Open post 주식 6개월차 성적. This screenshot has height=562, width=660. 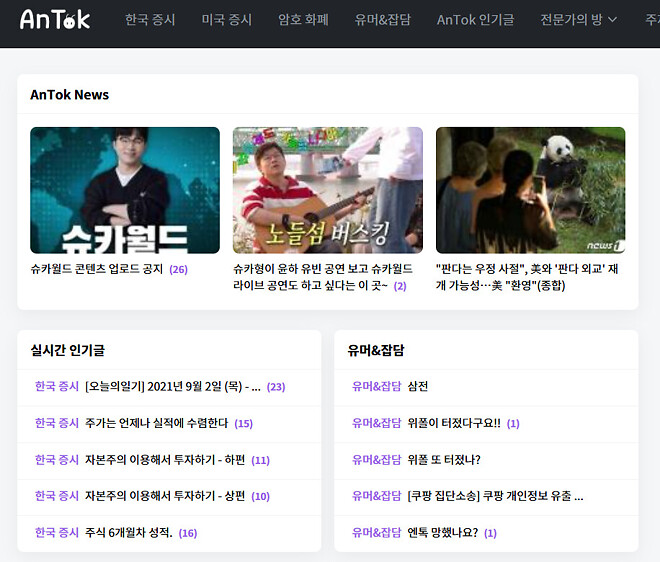129,533
